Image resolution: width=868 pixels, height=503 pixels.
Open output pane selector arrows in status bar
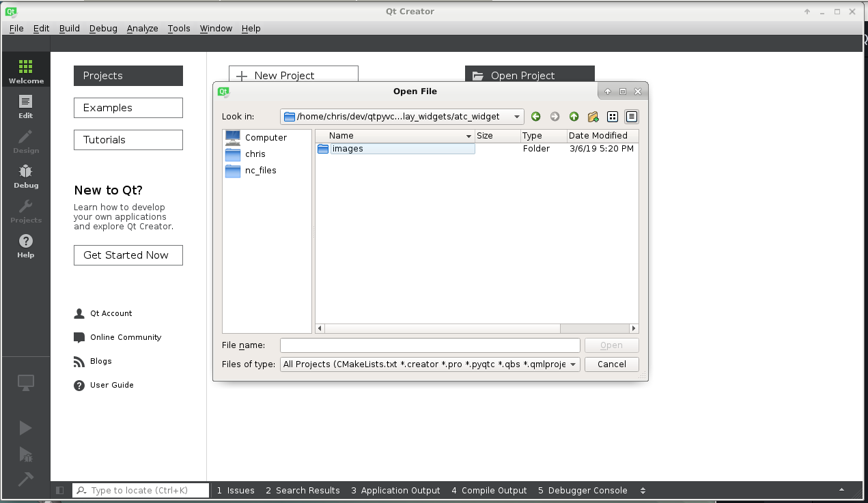tap(643, 490)
